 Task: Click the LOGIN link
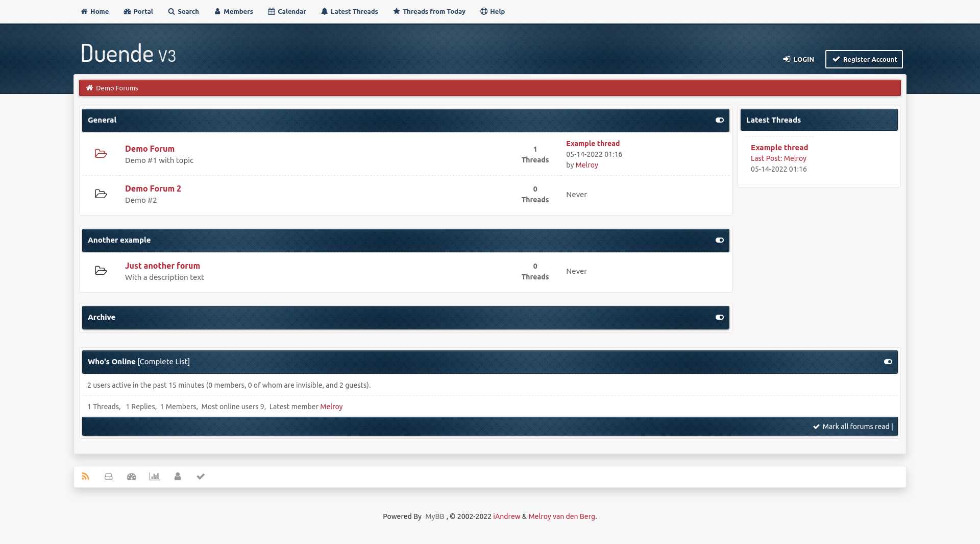[799, 59]
